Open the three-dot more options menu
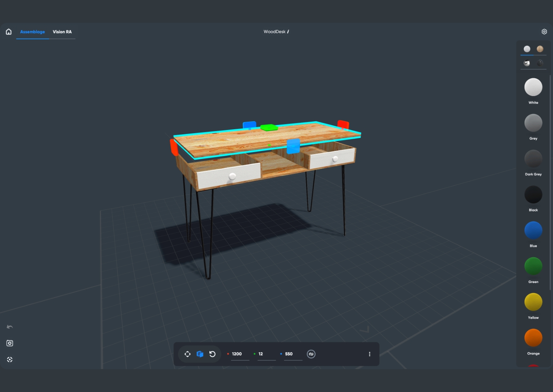Image resolution: width=553 pixels, height=392 pixels. point(370,354)
